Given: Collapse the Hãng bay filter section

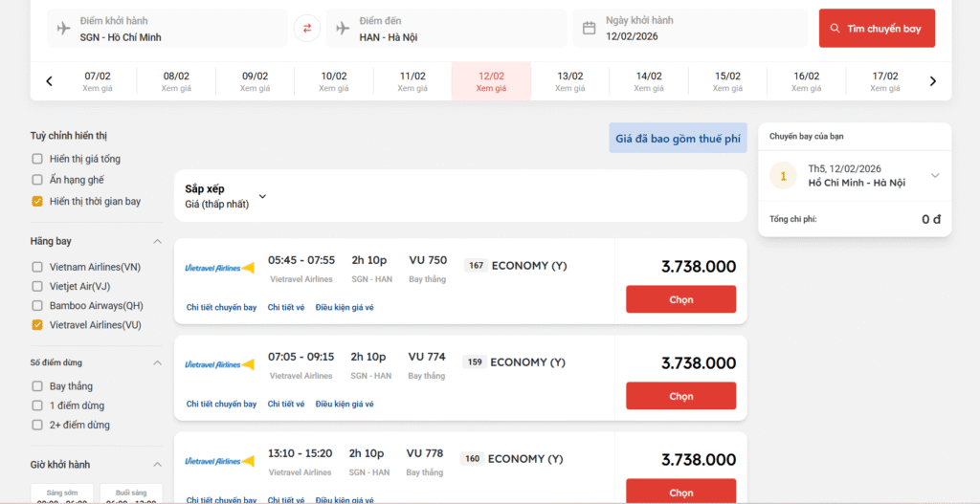Looking at the screenshot, I should pos(158,241).
